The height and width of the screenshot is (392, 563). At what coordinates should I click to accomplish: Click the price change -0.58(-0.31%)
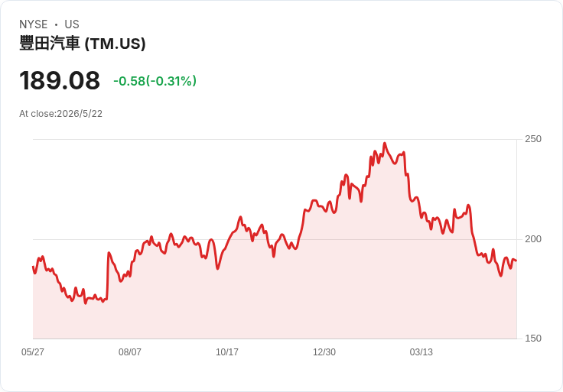(x=155, y=81)
